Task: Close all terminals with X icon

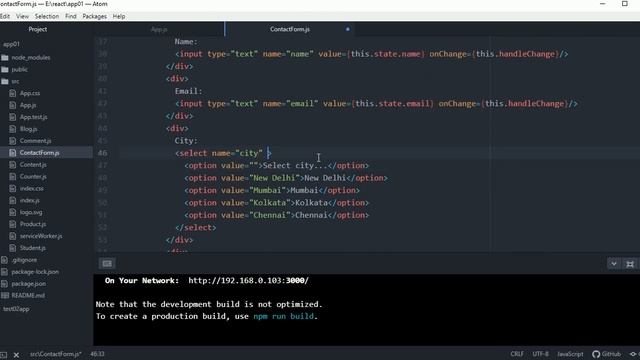Action: coord(16,355)
